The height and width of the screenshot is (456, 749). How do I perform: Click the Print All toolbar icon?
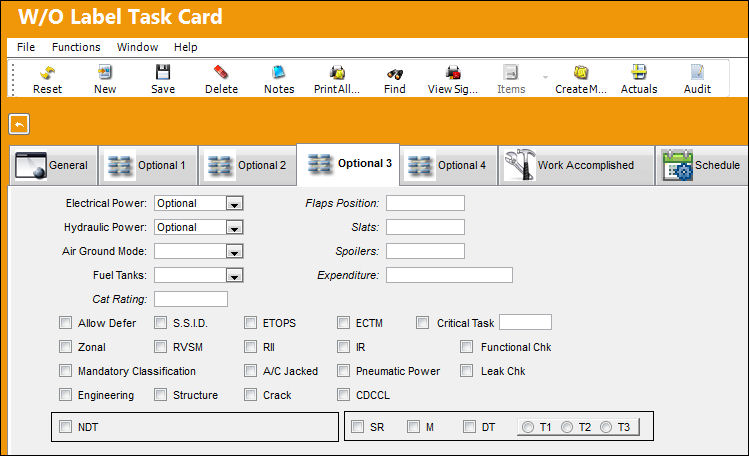[337, 73]
